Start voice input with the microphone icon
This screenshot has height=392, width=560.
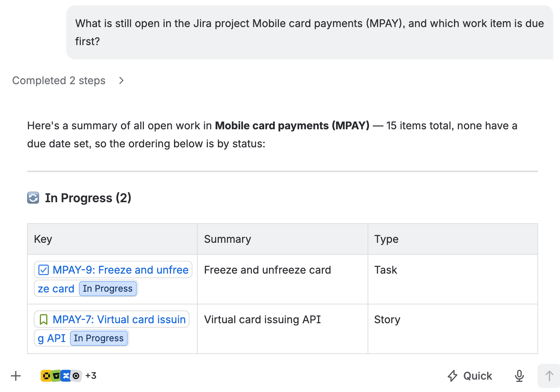pos(519,376)
